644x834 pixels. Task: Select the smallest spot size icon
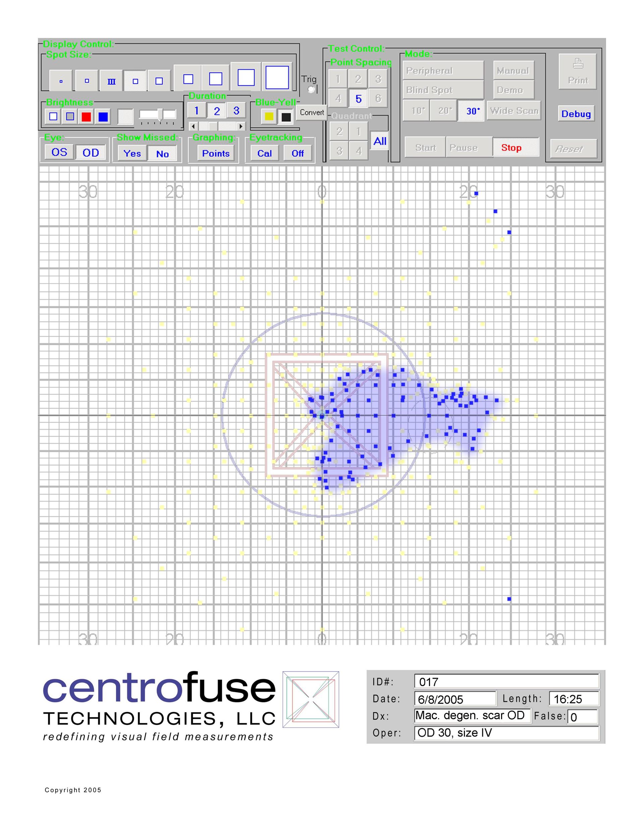[61, 81]
